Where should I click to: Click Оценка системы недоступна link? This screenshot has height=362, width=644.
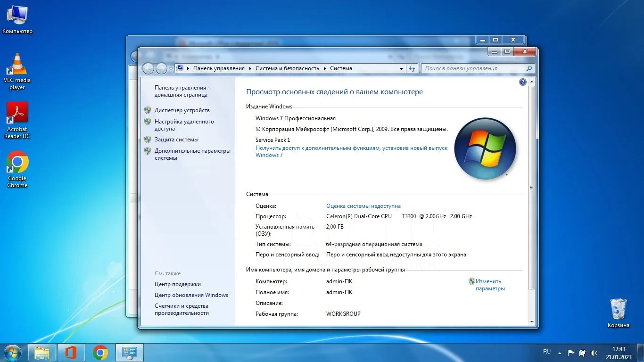pos(363,206)
